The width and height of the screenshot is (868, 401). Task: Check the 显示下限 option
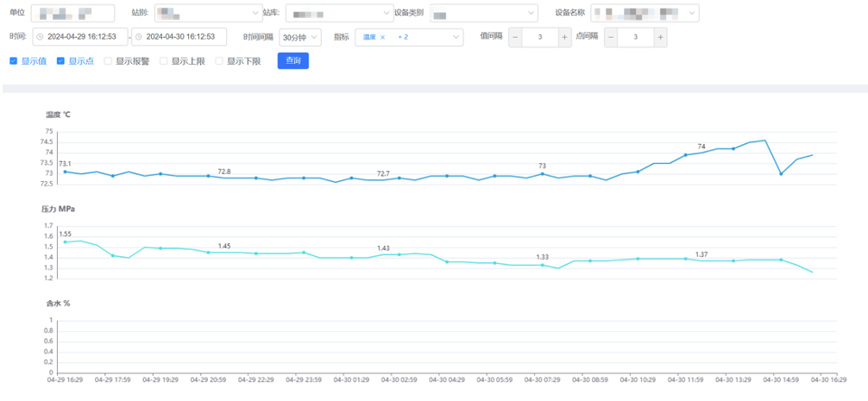219,61
